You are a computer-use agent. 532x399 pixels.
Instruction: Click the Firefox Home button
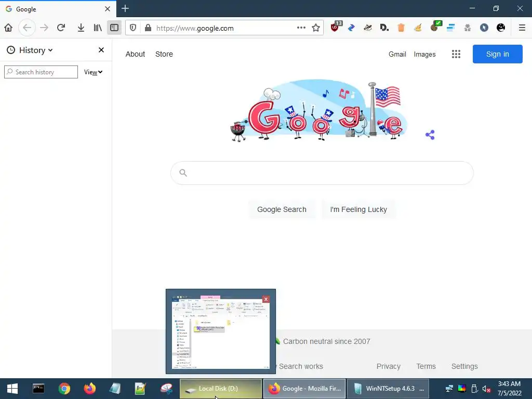8,28
